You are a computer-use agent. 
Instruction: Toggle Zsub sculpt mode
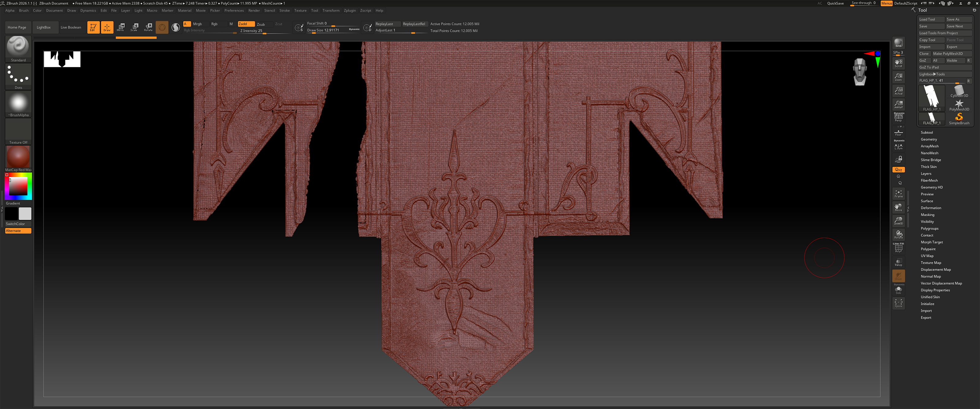click(x=261, y=24)
